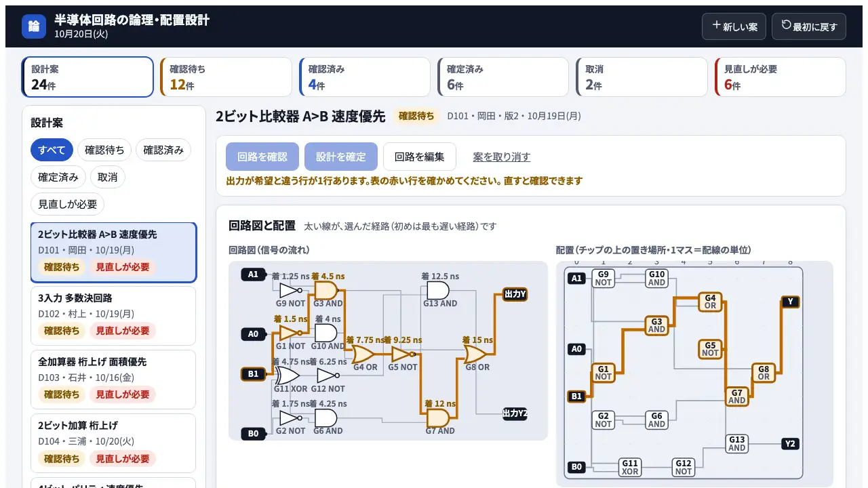Click G8 OR cell in placement grid
868x488 pixels.
pos(764,373)
